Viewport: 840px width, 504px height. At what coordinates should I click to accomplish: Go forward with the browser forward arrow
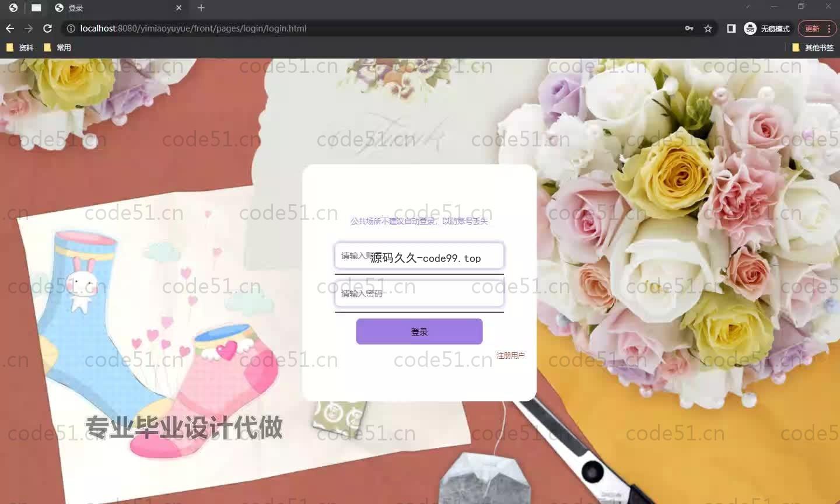click(29, 28)
